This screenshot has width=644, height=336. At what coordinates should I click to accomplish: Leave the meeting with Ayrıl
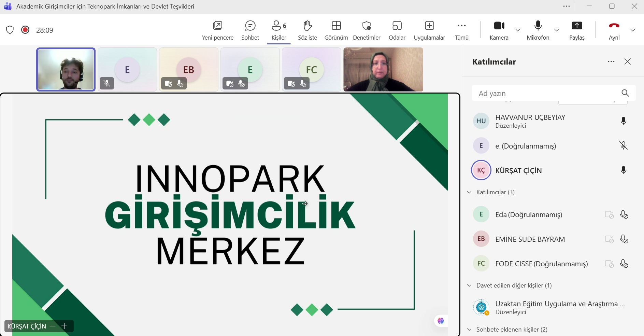point(614,30)
